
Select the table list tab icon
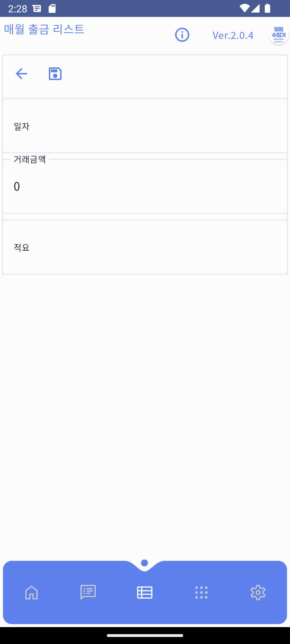click(145, 592)
